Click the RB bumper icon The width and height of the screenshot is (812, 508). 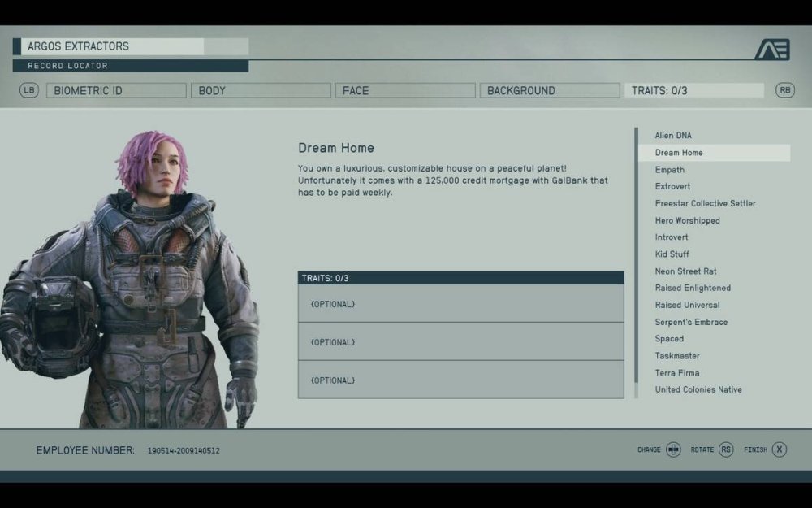pyautogui.click(x=785, y=90)
